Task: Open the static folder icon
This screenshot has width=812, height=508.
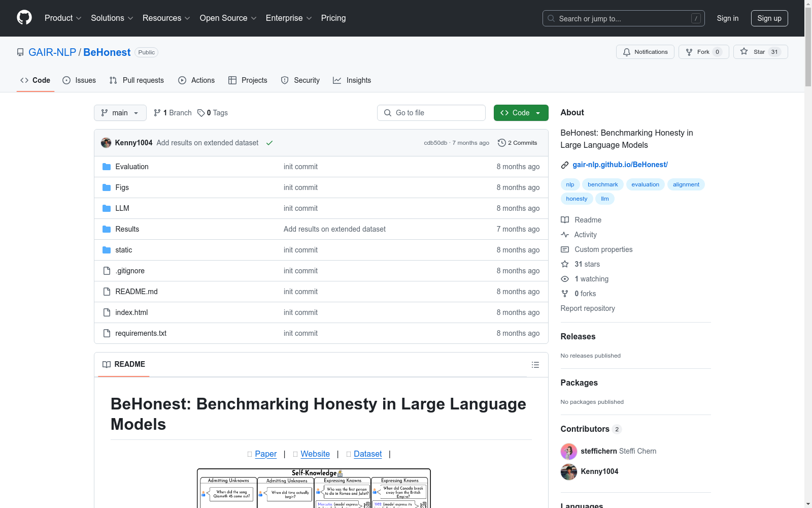Action: tap(107, 250)
